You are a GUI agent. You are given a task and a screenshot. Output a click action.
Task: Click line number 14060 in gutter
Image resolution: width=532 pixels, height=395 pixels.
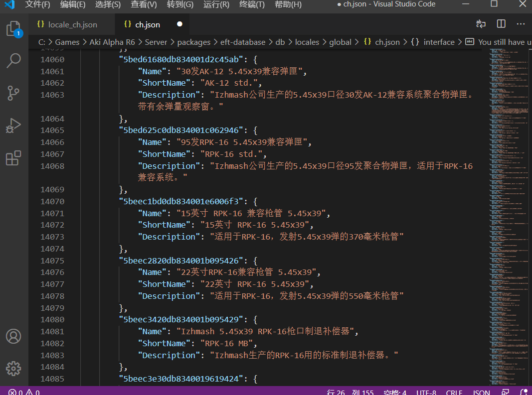(52, 59)
